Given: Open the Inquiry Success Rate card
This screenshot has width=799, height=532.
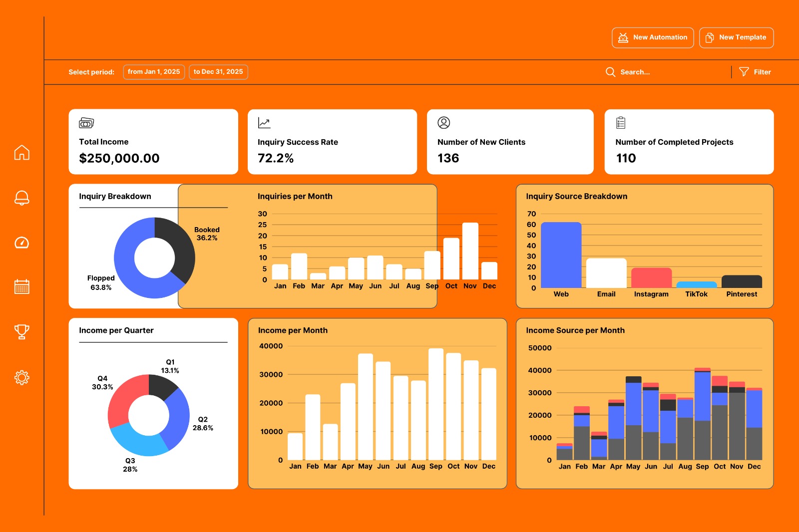Looking at the screenshot, I should pyautogui.click(x=332, y=142).
